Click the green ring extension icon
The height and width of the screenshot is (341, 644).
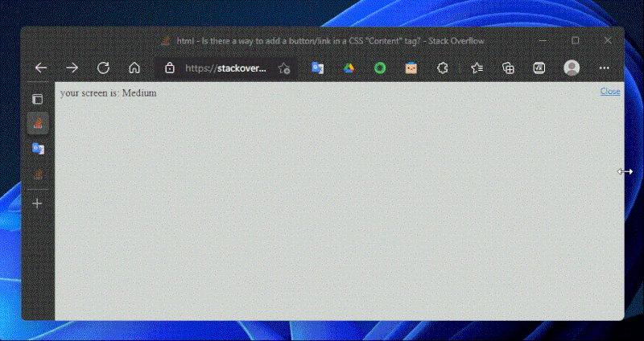[380, 68]
